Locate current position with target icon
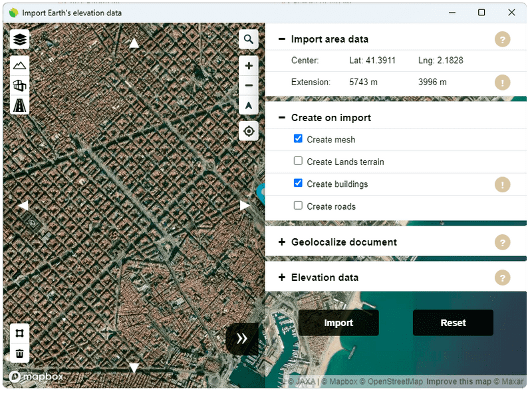This screenshot has width=532, height=394. [249, 131]
